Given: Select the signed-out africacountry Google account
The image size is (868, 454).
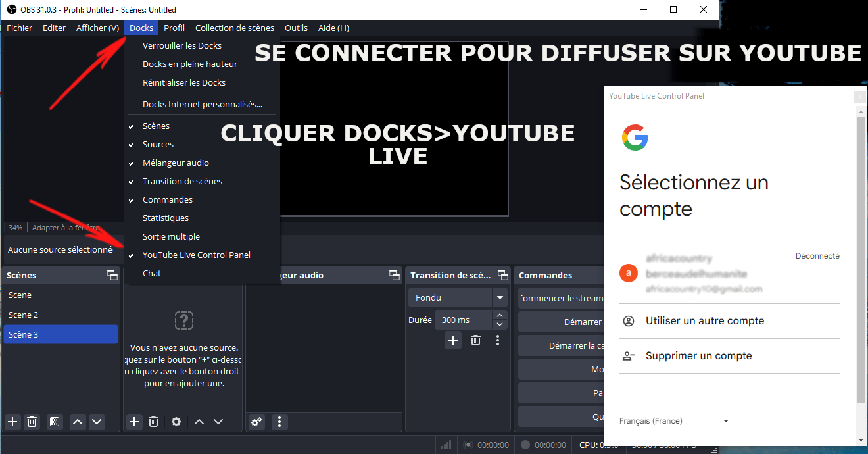Looking at the screenshot, I should (730, 272).
